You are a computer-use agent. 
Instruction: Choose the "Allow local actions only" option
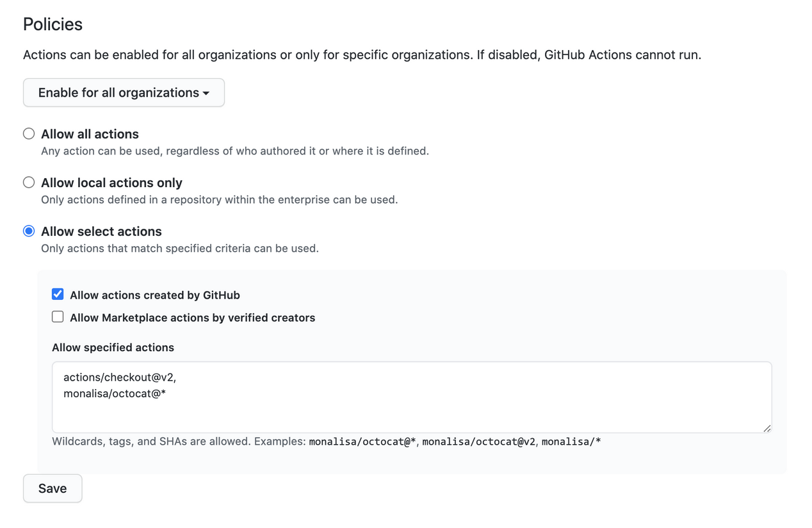28,182
